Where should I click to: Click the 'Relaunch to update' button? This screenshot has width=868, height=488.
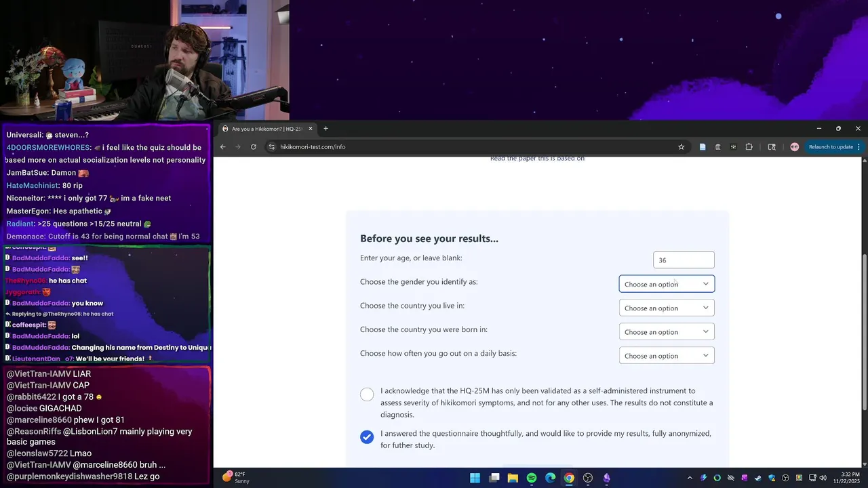[x=831, y=147]
